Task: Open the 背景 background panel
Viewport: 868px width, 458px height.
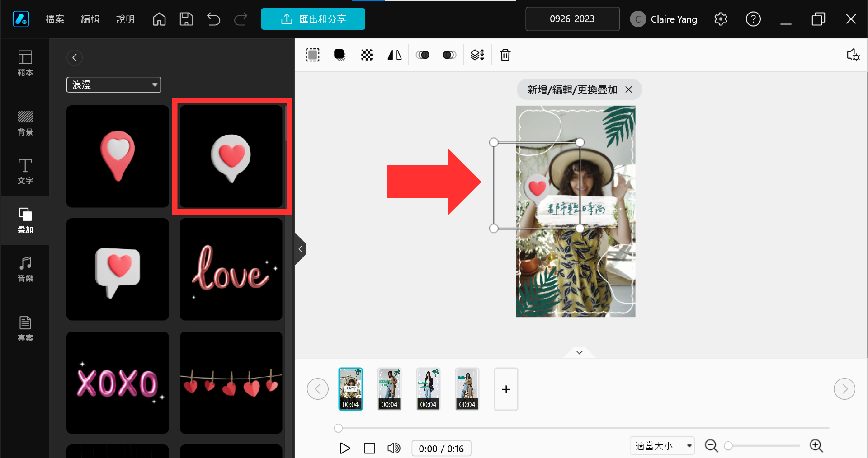Action: click(x=25, y=123)
